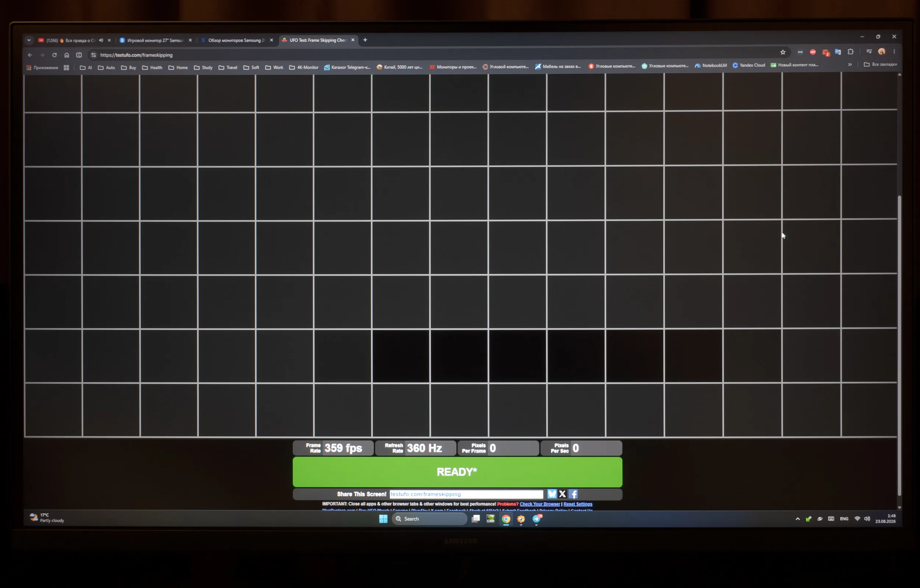Image resolution: width=920 pixels, height=588 pixels.
Task: Open the NotebookLM bookmark
Action: coord(711,65)
